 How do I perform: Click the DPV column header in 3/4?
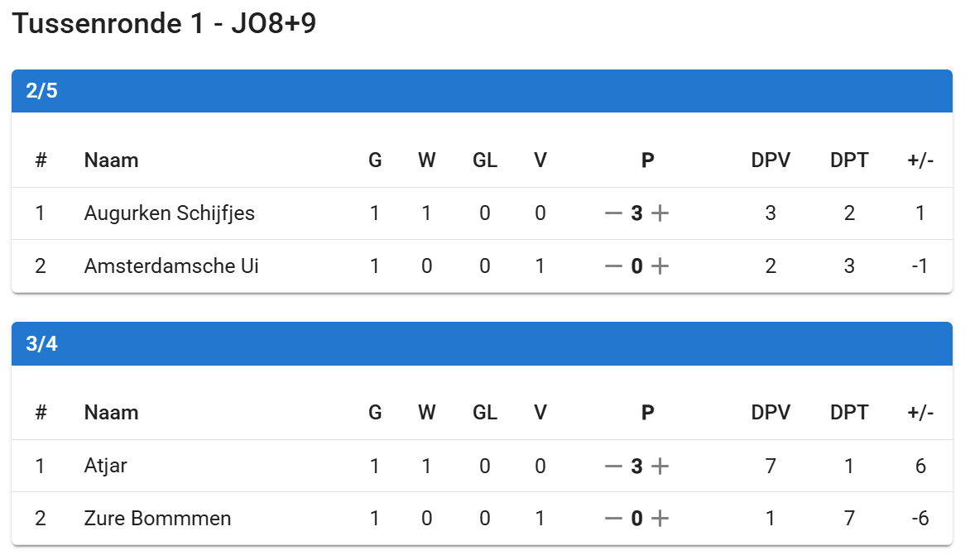pyautogui.click(x=771, y=413)
